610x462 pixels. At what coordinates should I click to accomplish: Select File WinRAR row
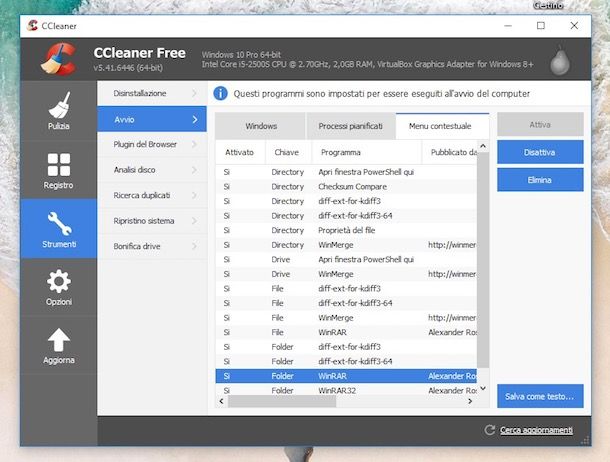pyautogui.click(x=346, y=332)
